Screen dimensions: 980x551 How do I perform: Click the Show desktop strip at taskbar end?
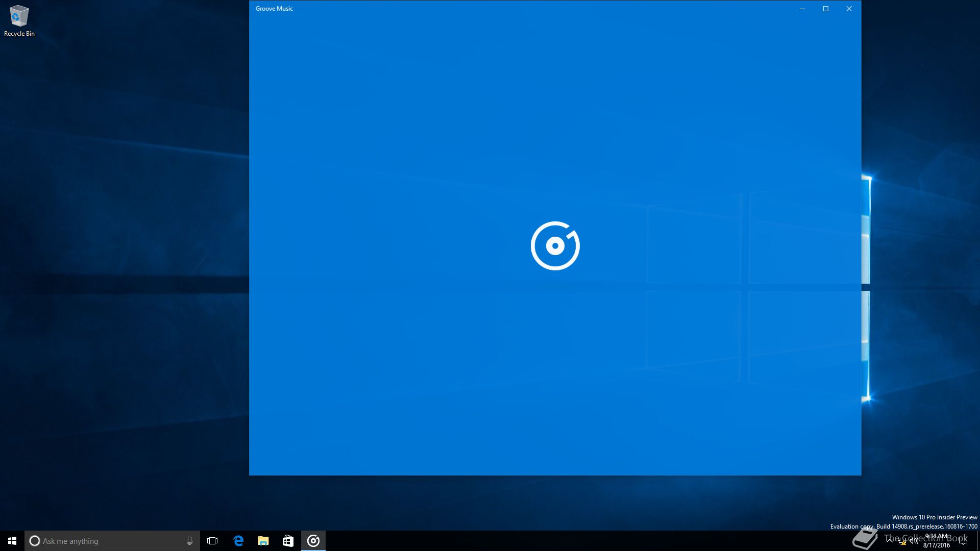pos(978,541)
